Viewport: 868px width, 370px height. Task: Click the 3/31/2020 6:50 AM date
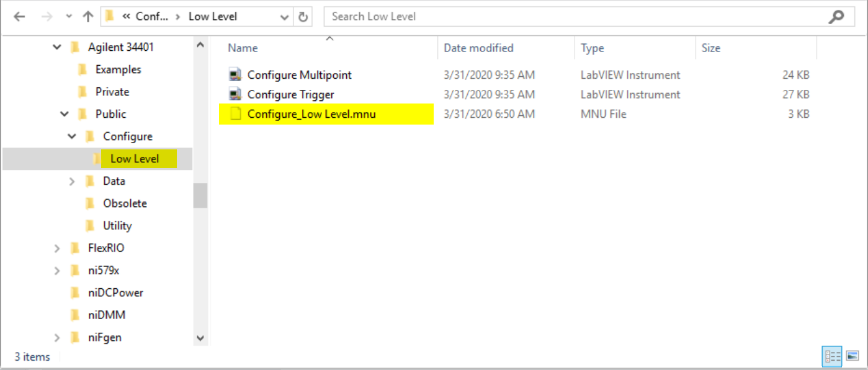tap(490, 114)
